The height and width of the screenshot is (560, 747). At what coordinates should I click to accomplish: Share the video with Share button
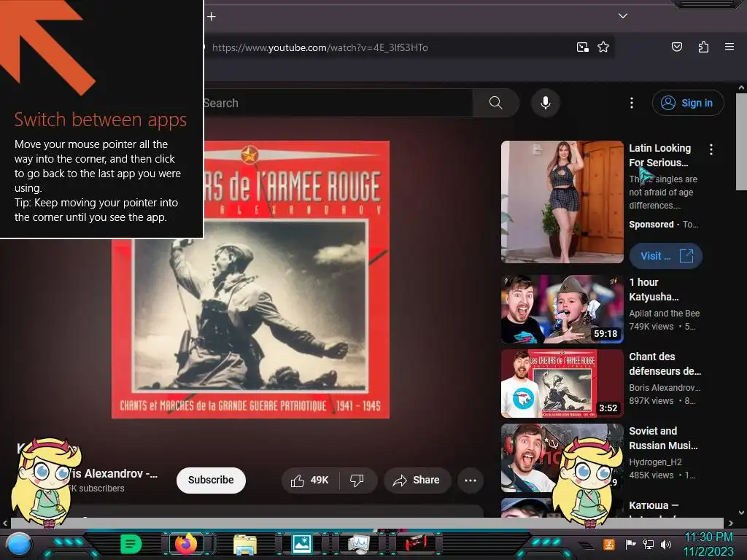click(417, 480)
